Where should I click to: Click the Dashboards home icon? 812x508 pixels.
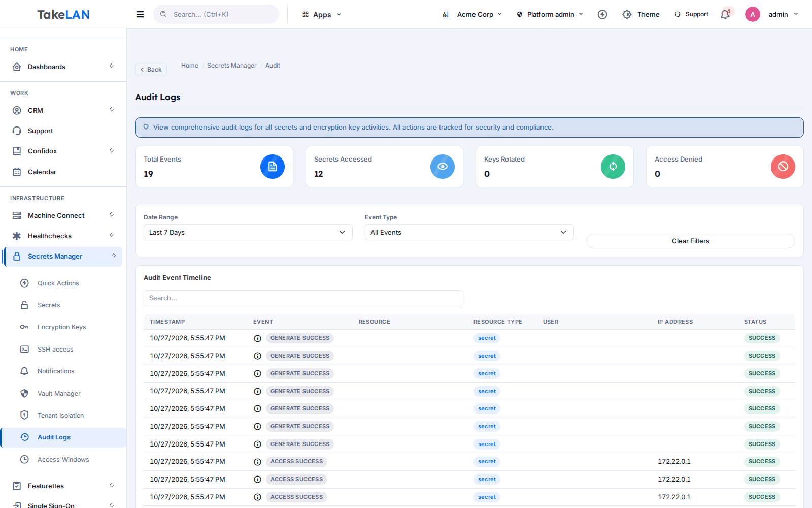tap(17, 67)
